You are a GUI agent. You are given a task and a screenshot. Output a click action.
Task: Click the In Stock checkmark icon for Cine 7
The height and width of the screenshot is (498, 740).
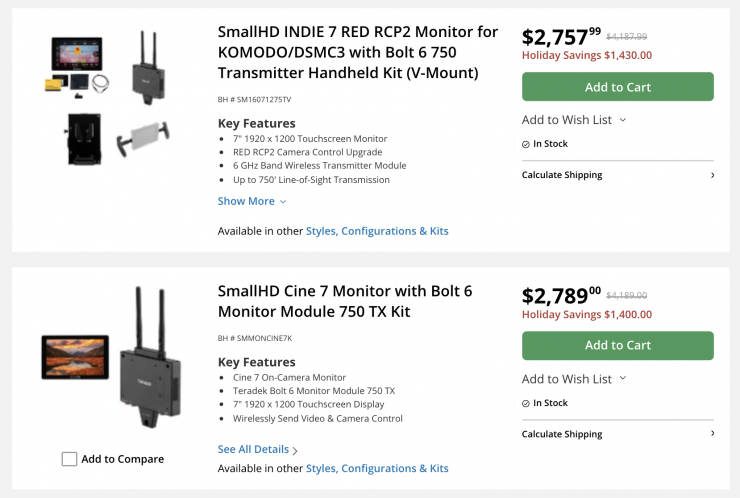pyautogui.click(x=526, y=403)
